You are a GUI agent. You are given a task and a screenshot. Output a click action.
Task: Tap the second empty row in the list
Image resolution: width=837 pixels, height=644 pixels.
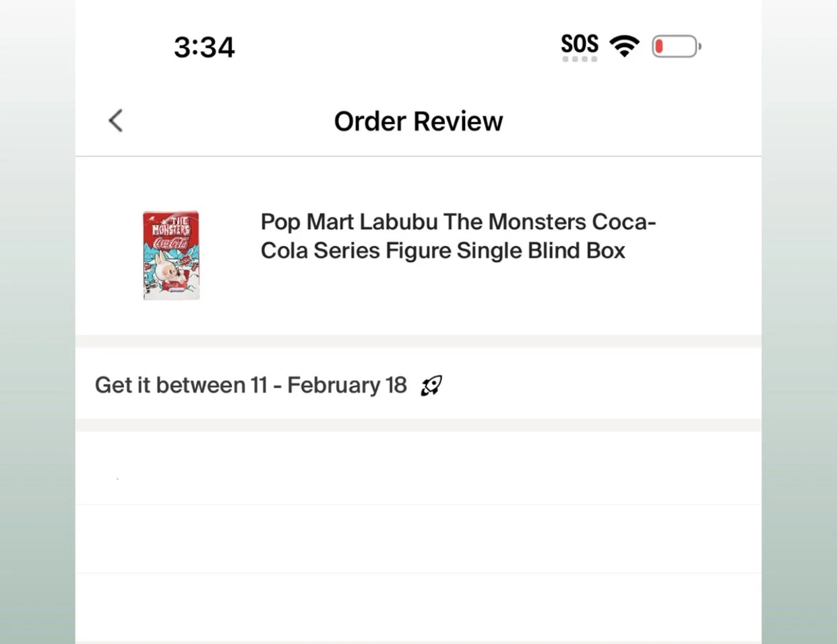tap(418, 539)
